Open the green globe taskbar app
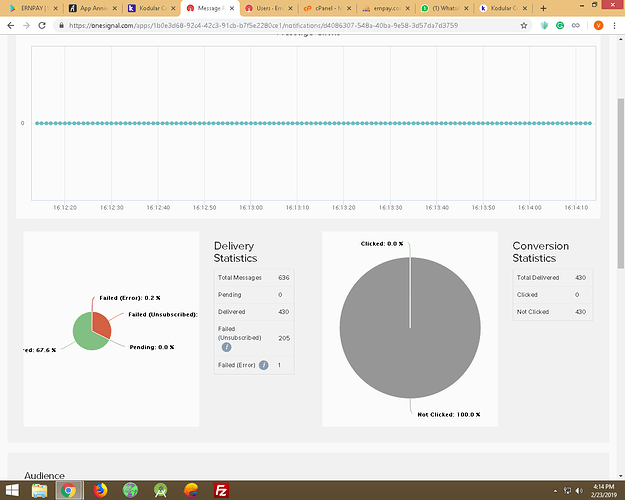The image size is (625, 500). [x=130, y=490]
